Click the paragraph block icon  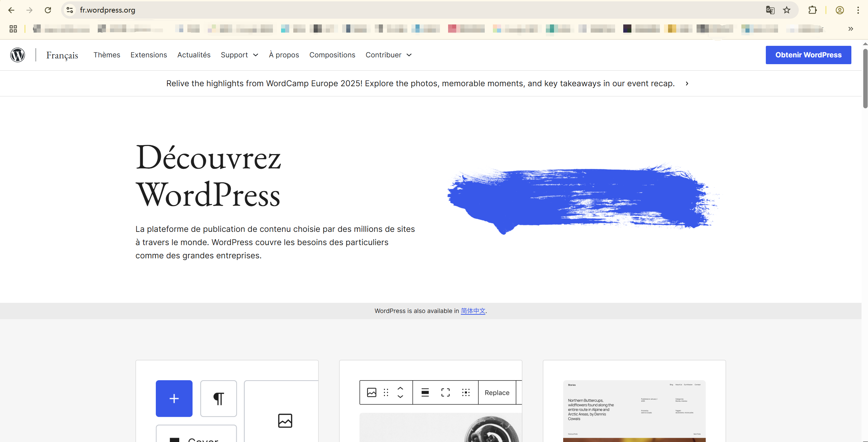218,398
